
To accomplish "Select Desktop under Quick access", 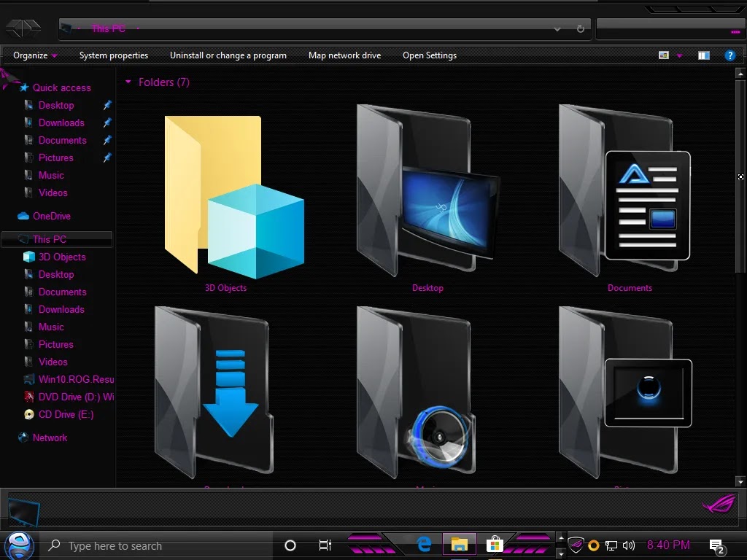I will pos(55,105).
